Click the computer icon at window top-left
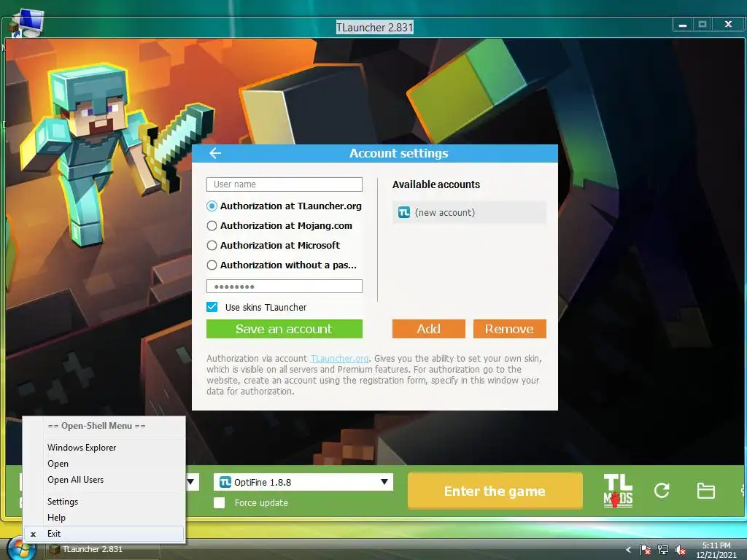The width and height of the screenshot is (747, 560). (27, 23)
